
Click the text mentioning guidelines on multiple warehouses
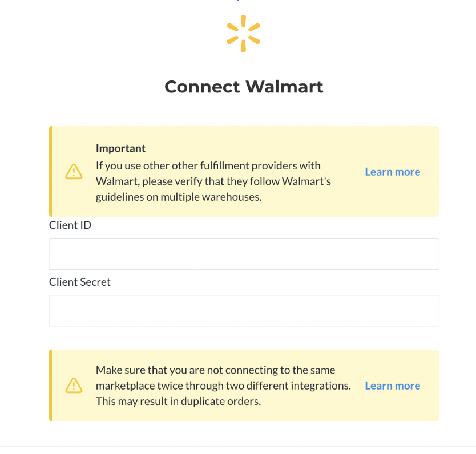coord(179,197)
